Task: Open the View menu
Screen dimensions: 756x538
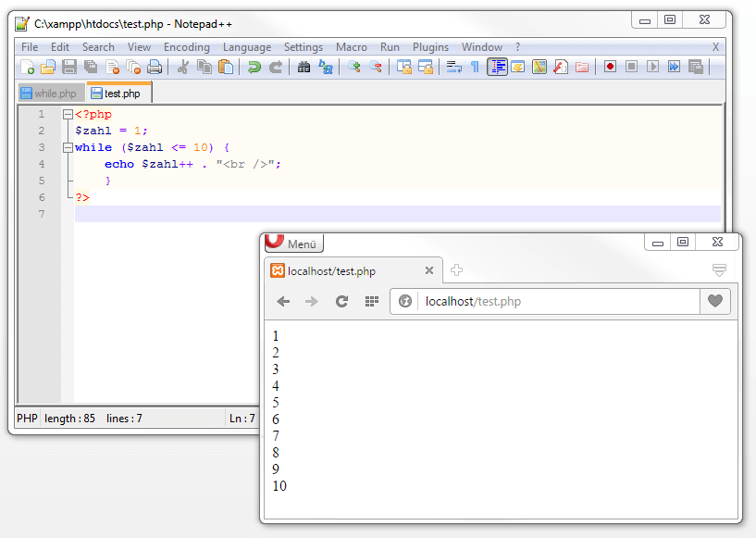Action: [139, 47]
